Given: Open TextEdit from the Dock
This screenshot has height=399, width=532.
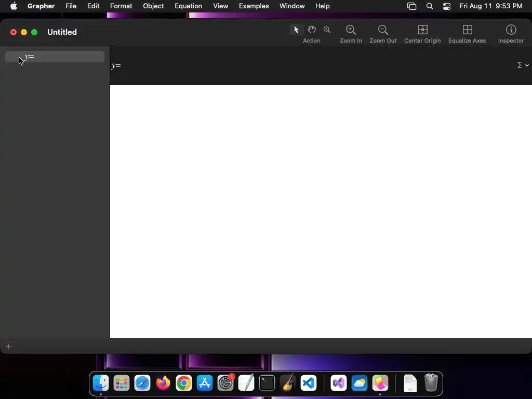Looking at the screenshot, I should 246,383.
